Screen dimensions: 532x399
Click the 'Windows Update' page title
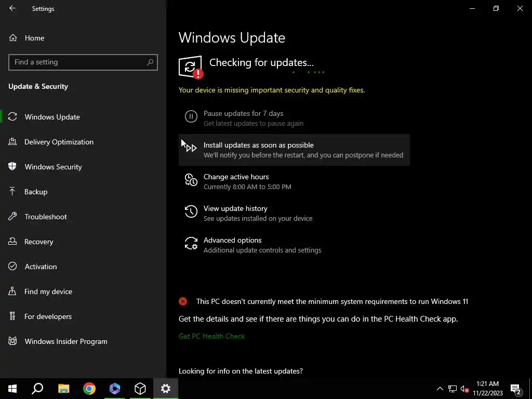pos(232,37)
